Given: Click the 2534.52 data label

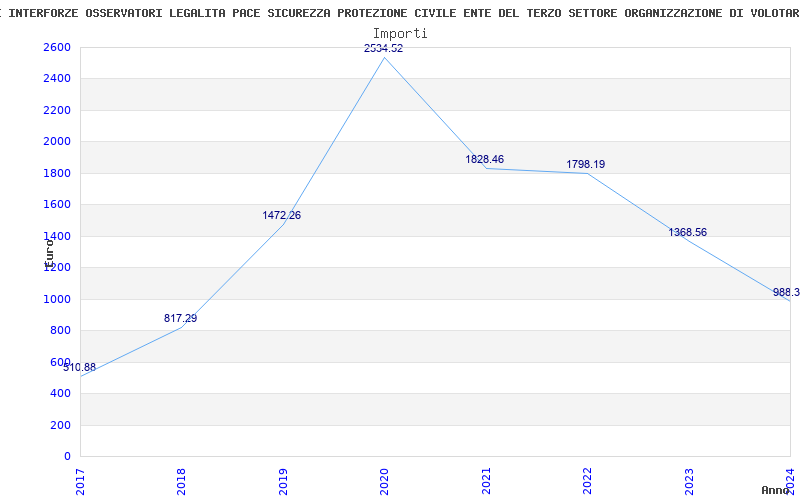Looking at the screenshot, I should [383, 48].
